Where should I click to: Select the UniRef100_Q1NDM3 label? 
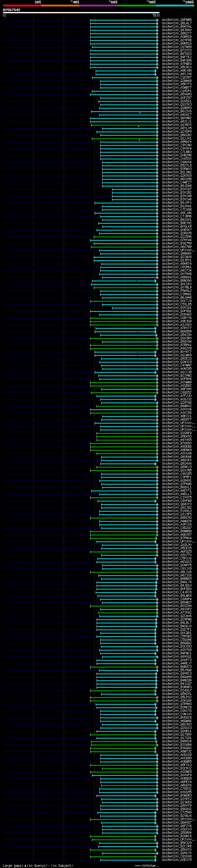[177, 108]
